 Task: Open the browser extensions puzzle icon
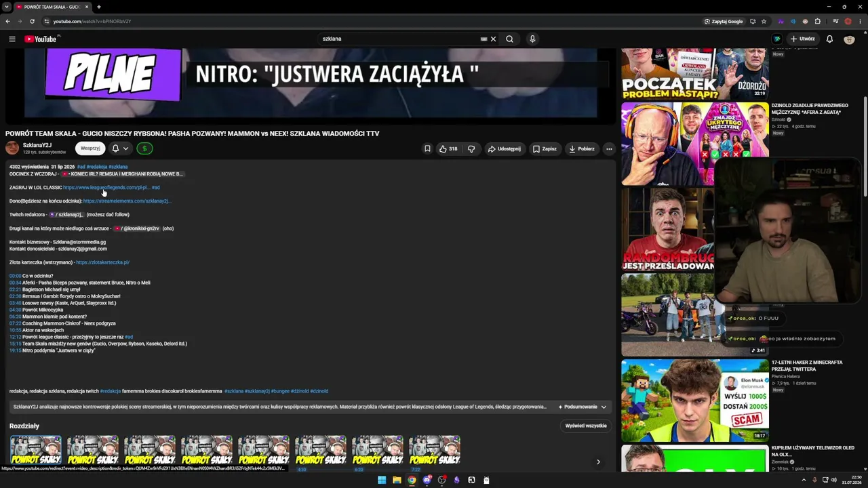(x=817, y=22)
